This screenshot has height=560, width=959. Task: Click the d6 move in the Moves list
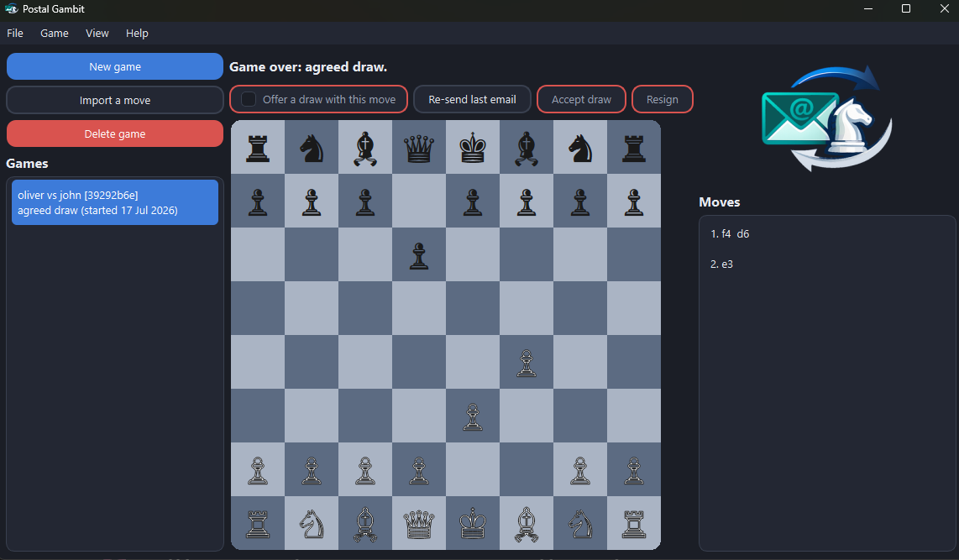click(x=743, y=233)
